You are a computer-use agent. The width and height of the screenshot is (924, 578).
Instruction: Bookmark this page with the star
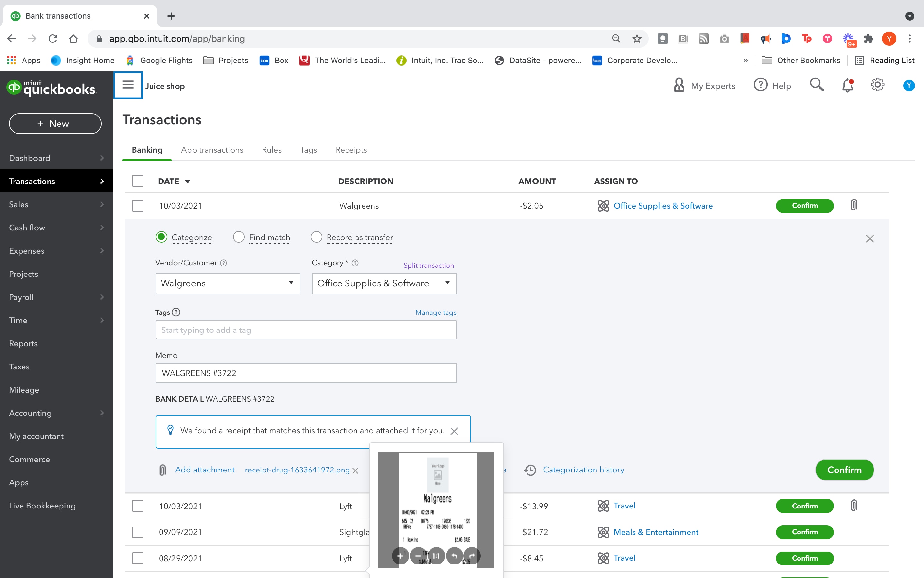(x=637, y=39)
